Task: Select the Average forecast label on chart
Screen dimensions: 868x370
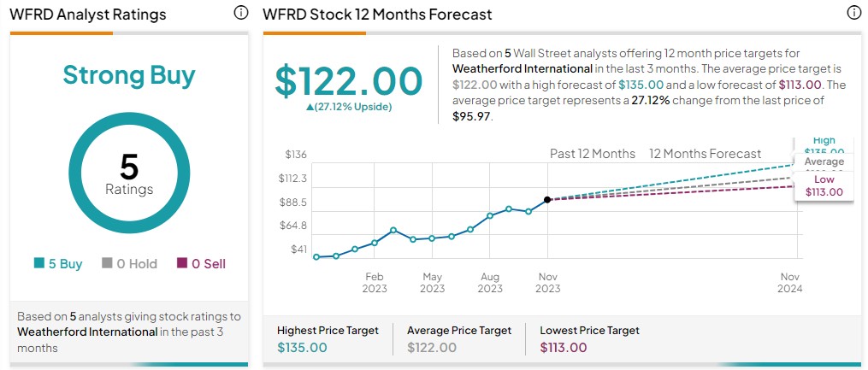Action: (x=824, y=162)
